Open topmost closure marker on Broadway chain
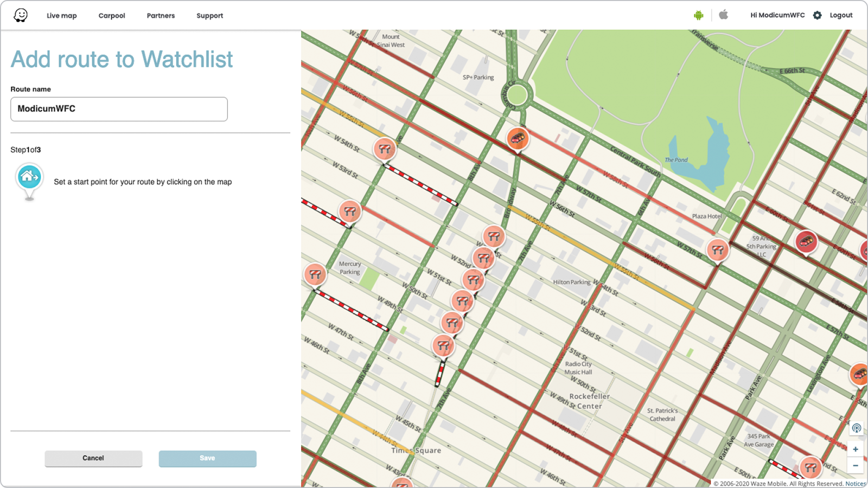 click(494, 236)
